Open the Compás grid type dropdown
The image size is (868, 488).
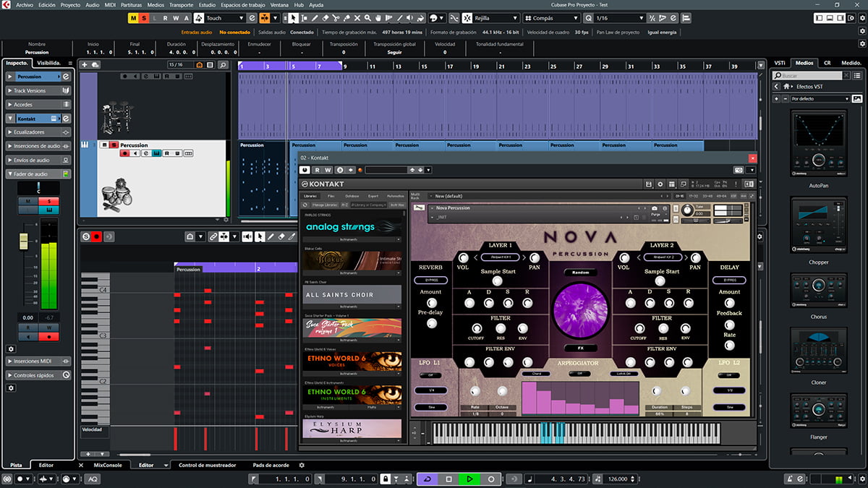click(550, 17)
